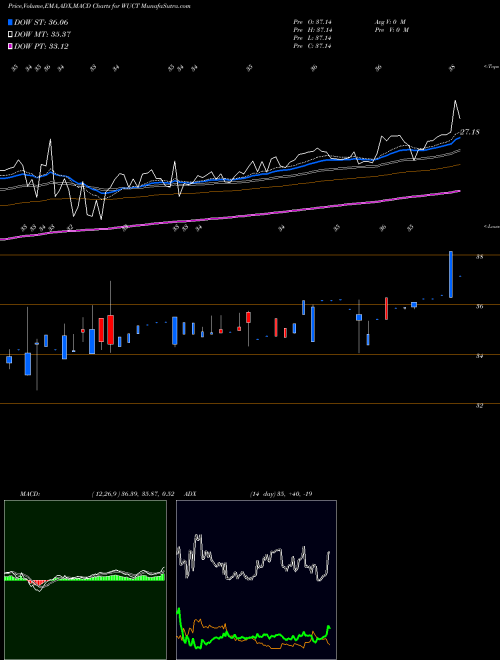Open the ADX indicator thumbnail chart
The width and height of the screenshot is (500, 660).
[x=256, y=580]
